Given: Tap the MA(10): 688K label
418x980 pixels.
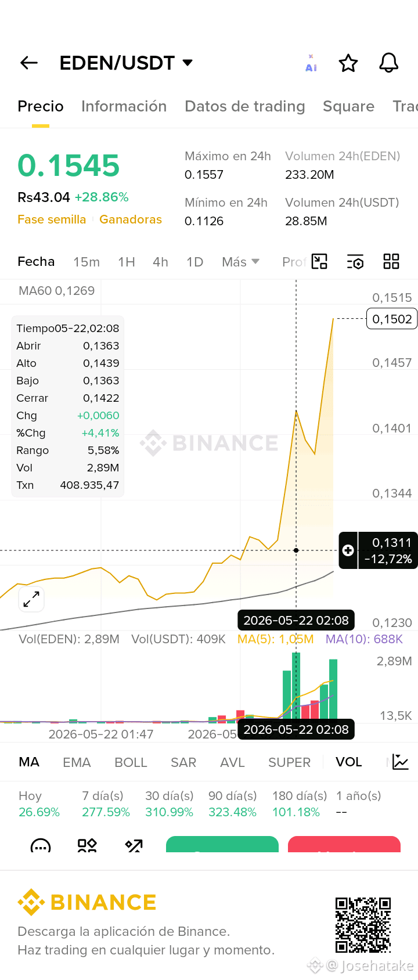Looking at the screenshot, I should pyautogui.click(x=364, y=639).
